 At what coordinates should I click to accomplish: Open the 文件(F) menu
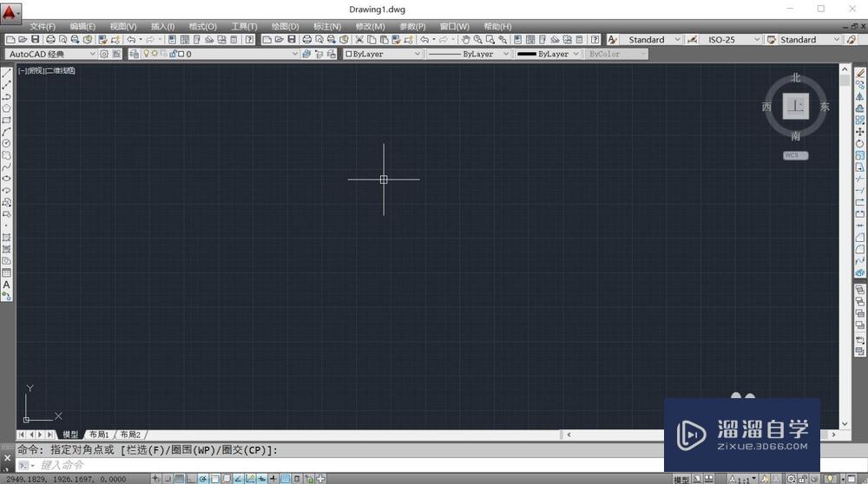click(43, 26)
